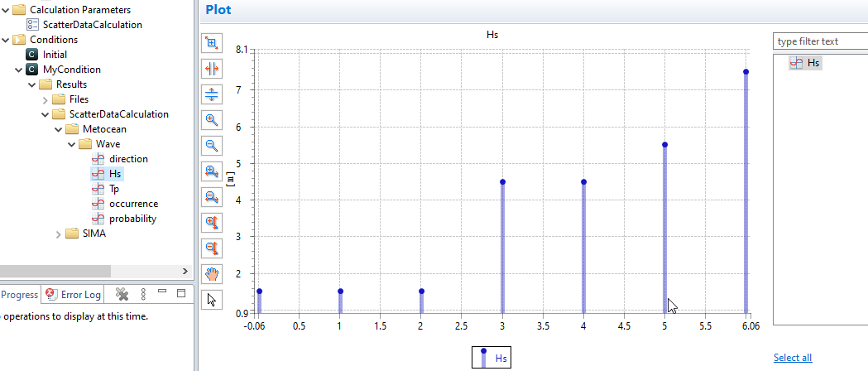Click the vertical zoom out icon
The height and width of the screenshot is (371, 868).
point(213,248)
